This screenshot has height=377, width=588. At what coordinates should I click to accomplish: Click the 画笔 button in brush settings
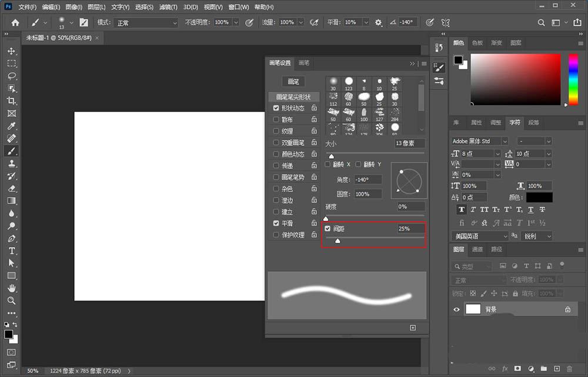(x=293, y=82)
